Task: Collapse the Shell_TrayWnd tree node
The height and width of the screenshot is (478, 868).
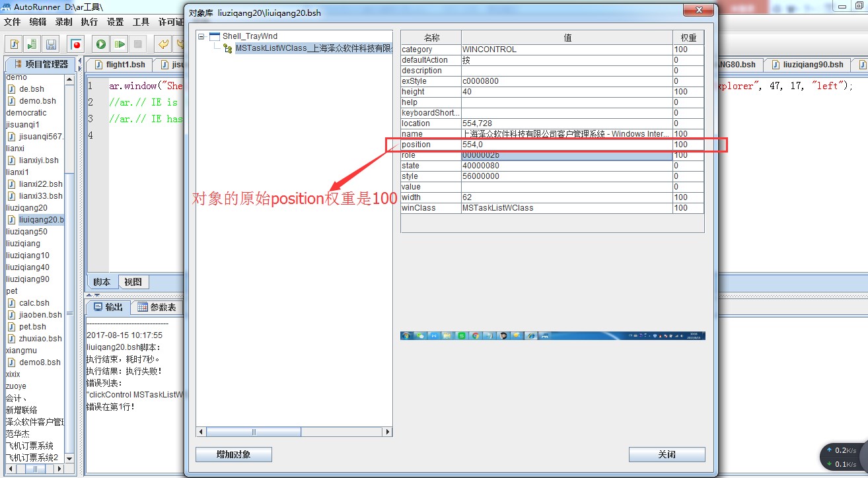Action: click(201, 36)
